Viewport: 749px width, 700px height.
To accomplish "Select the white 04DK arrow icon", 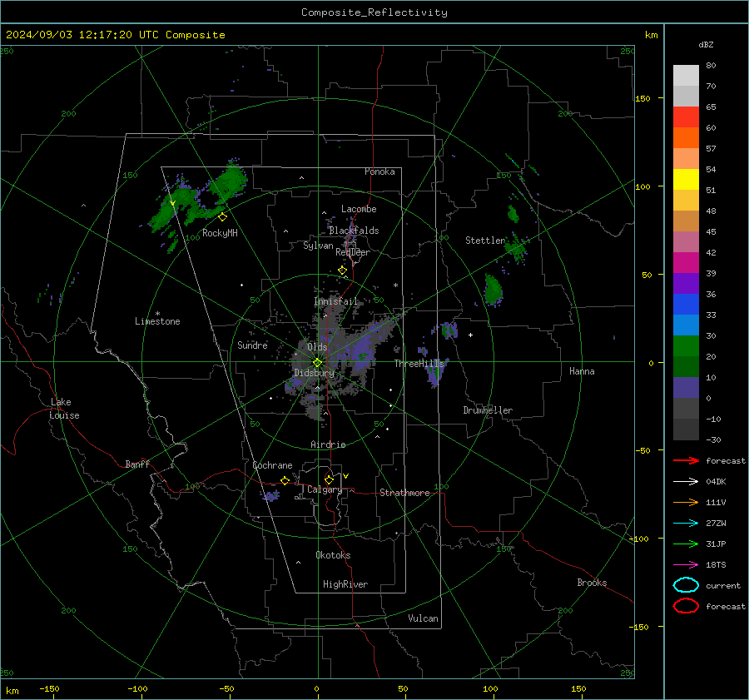I will [686, 482].
